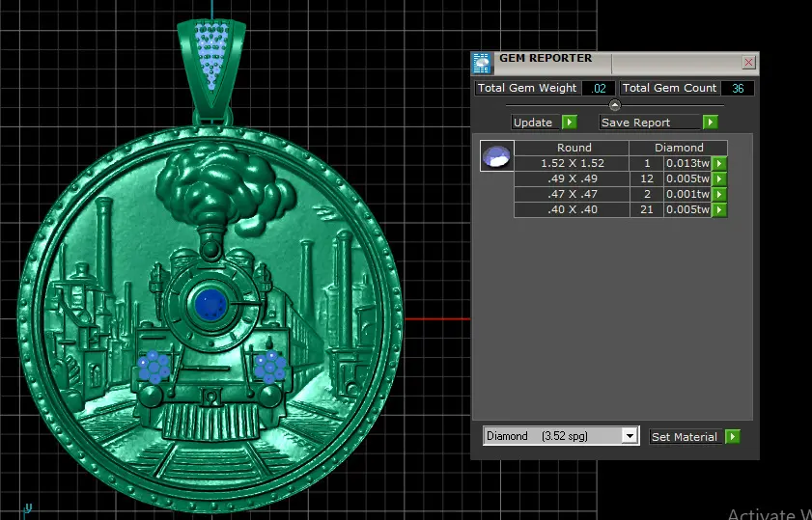
Task: Select the blue center gem on the locomotive
Action: (210, 304)
